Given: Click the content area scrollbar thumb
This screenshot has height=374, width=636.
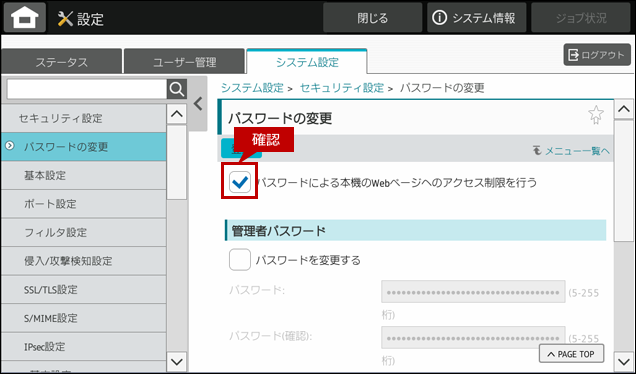Looking at the screenshot, I should [x=623, y=181].
